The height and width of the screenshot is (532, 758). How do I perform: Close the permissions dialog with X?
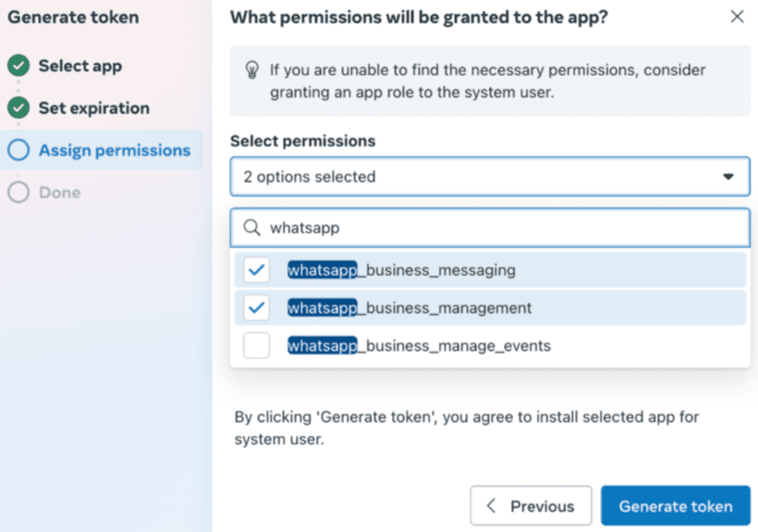(x=737, y=17)
